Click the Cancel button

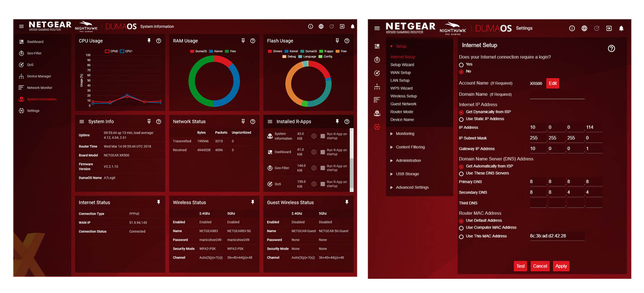click(x=540, y=266)
